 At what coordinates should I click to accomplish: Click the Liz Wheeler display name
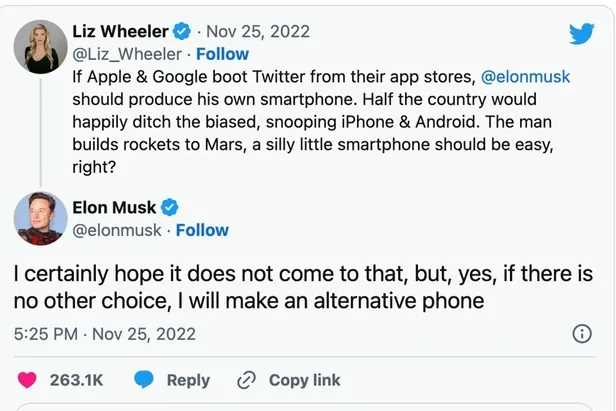coord(123,32)
